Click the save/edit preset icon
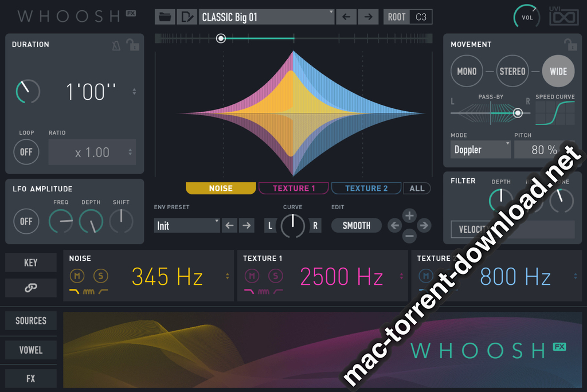Viewport: 587px width, 392px height. coord(186,17)
